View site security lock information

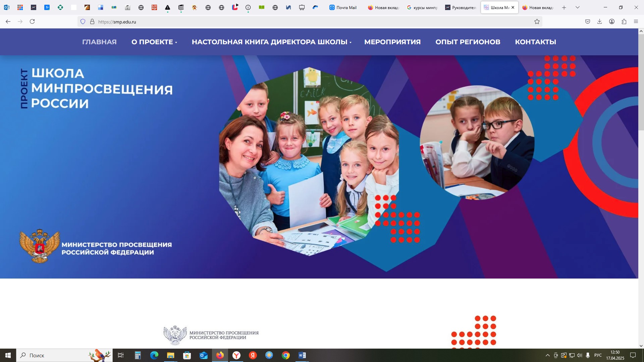pyautogui.click(x=92, y=21)
